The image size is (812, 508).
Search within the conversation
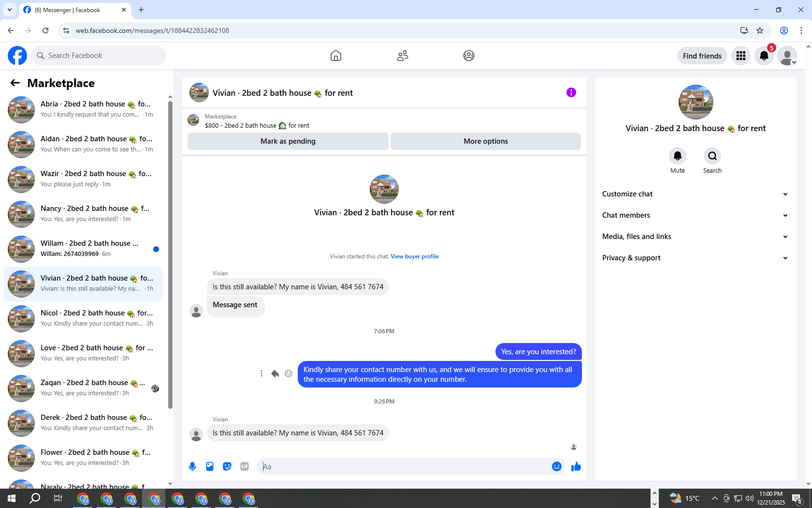(712, 156)
